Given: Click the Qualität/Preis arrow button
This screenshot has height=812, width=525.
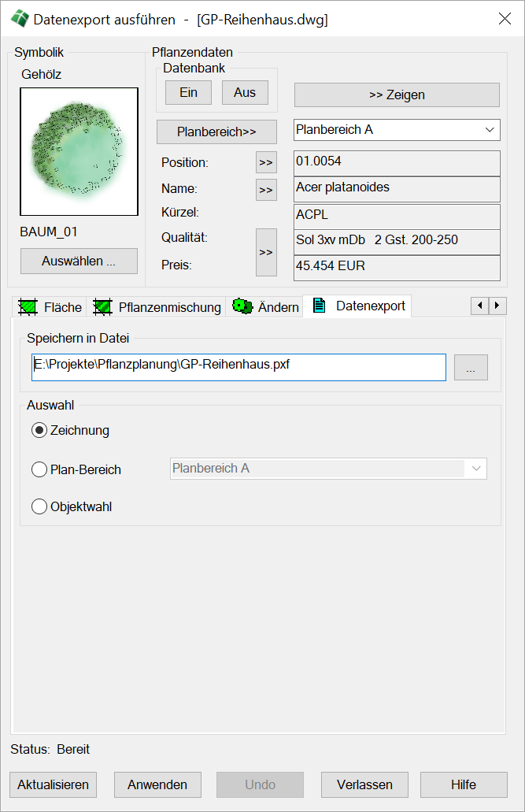Looking at the screenshot, I should point(266,252).
